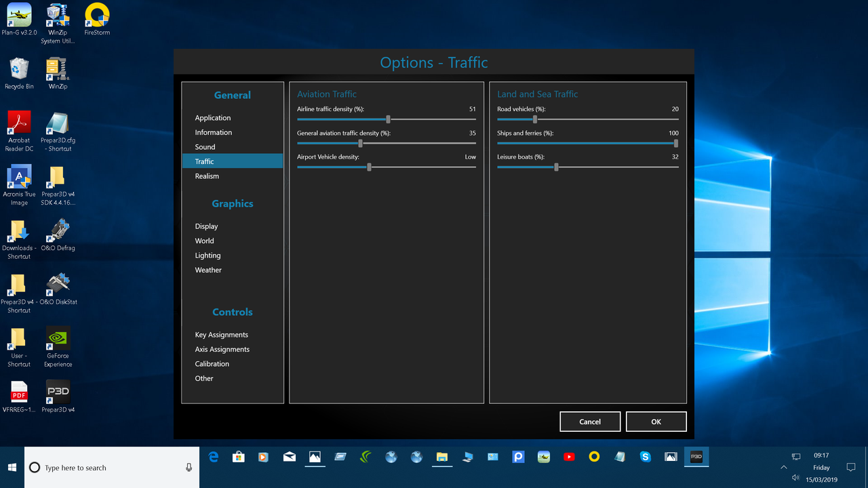Open Skype from the taskbar
Image resolution: width=868 pixels, height=488 pixels.
tap(645, 457)
